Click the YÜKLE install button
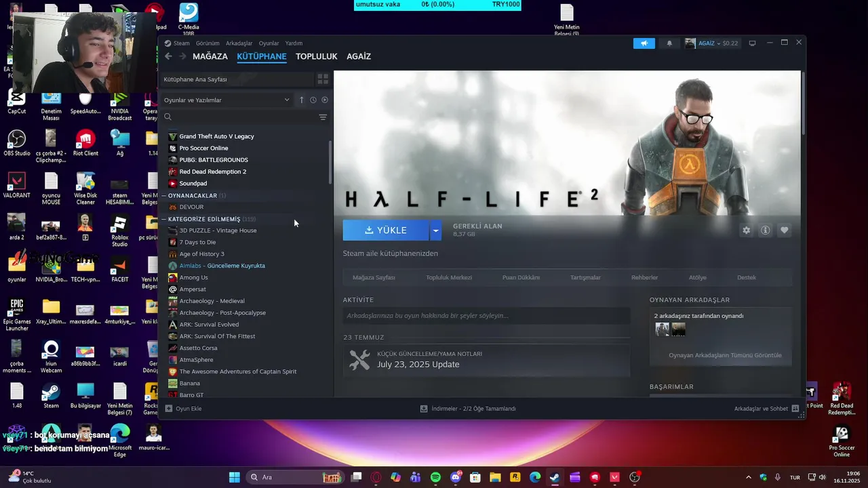The width and height of the screenshot is (868, 488). (x=386, y=230)
